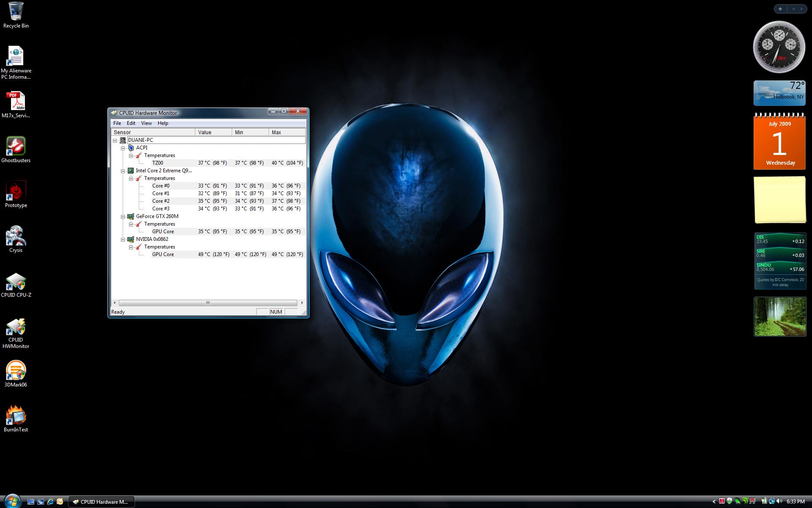This screenshot has height=508, width=812.
Task: Collapse Temperatures under Intel Core 2 Extreme
Action: tap(131, 179)
